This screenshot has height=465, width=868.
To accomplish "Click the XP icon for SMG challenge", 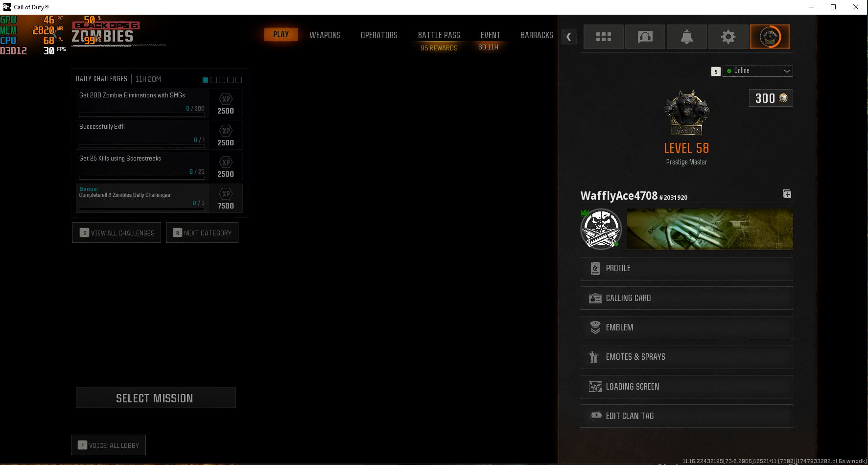I will (226, 99).
